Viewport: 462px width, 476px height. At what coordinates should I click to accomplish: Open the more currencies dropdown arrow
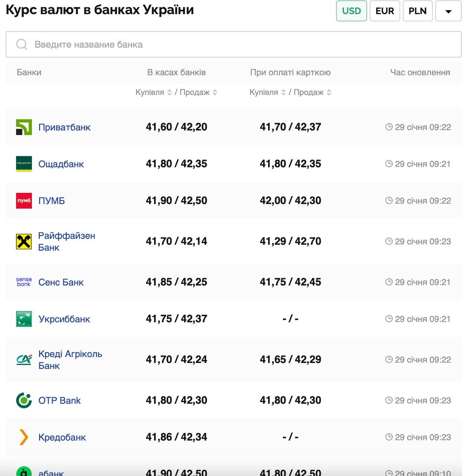point(448,11)
